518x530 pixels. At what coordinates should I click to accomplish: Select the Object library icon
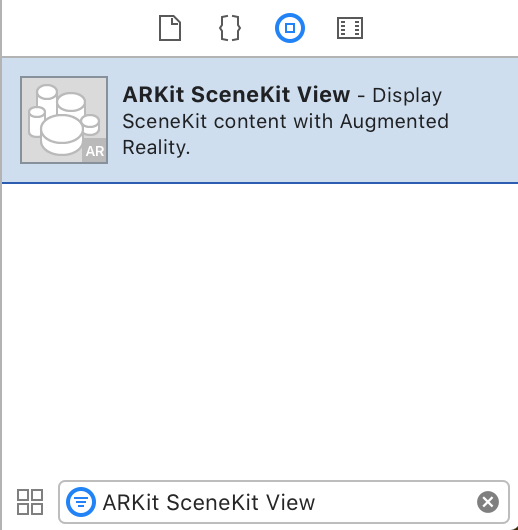click(290, 28)
